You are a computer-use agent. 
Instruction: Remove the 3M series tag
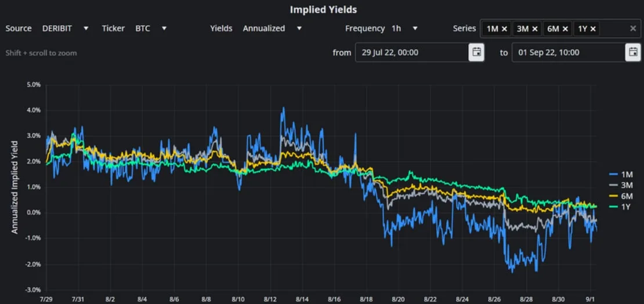point(535,29)
